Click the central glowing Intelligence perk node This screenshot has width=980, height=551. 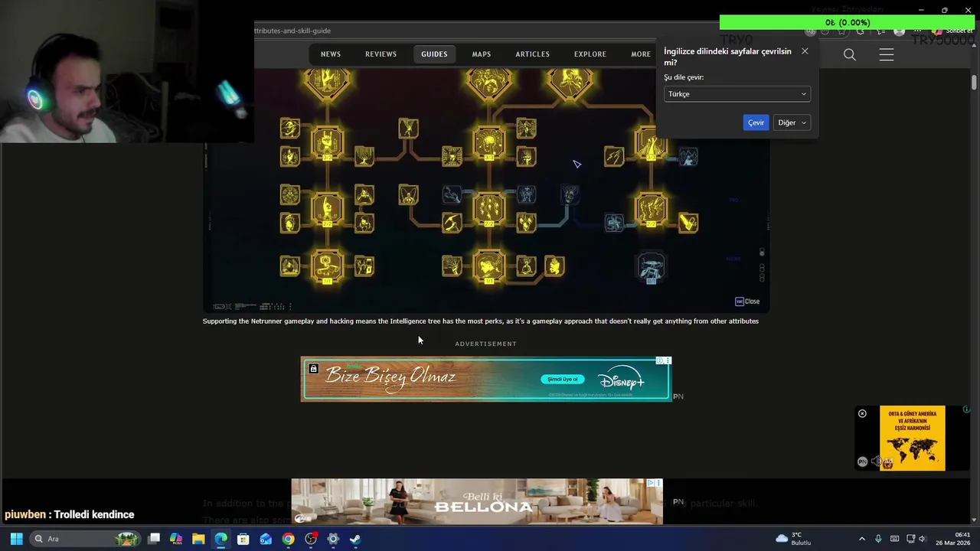coord(489,208)
